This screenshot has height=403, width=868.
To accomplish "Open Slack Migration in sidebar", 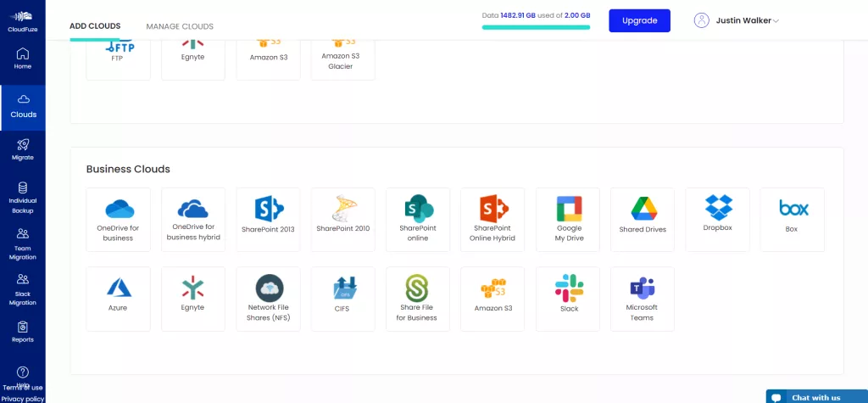I will (x=23, y=290).
